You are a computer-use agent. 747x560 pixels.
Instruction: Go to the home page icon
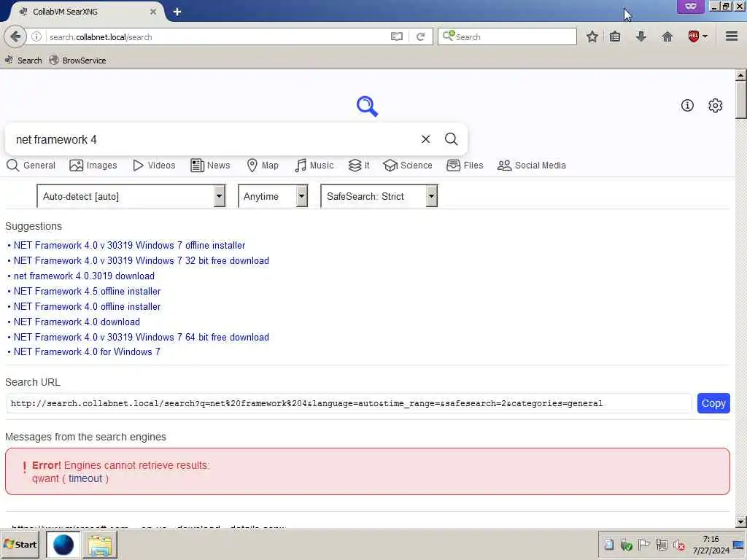coord(667,36)
